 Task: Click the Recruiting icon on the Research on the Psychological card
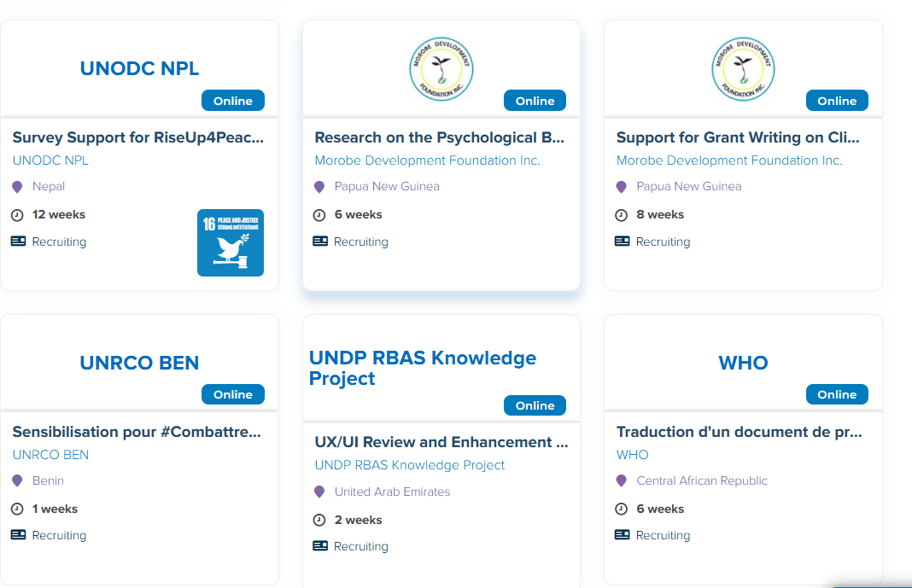(320, 242)
